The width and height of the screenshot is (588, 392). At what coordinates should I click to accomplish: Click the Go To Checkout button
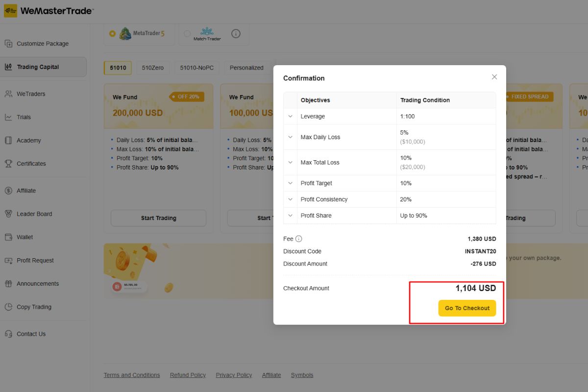point(467,308)
